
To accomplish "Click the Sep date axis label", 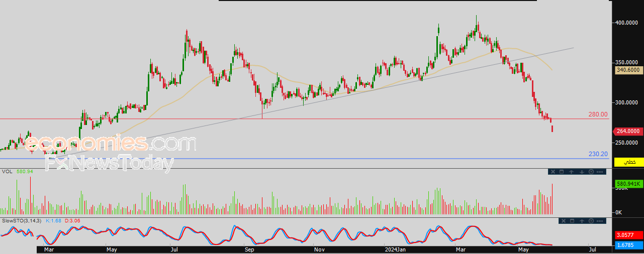I will point(249,249).
